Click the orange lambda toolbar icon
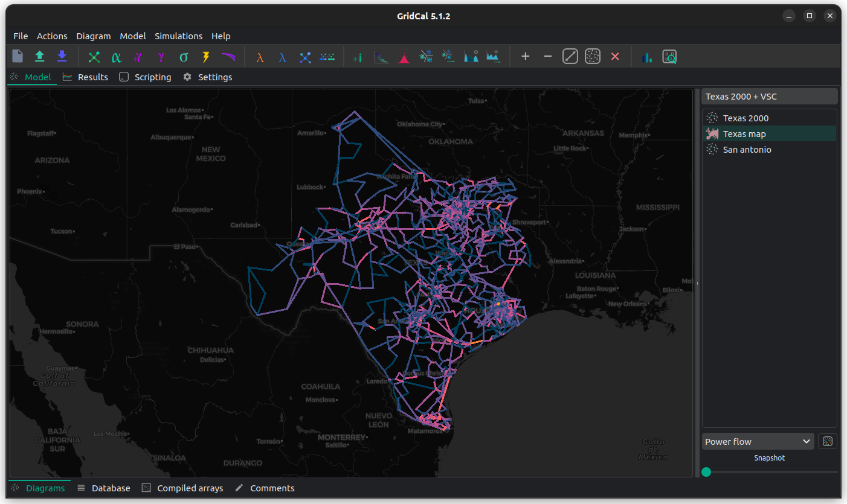The height and width of the screenshot is (504, 847). (260, 57)
